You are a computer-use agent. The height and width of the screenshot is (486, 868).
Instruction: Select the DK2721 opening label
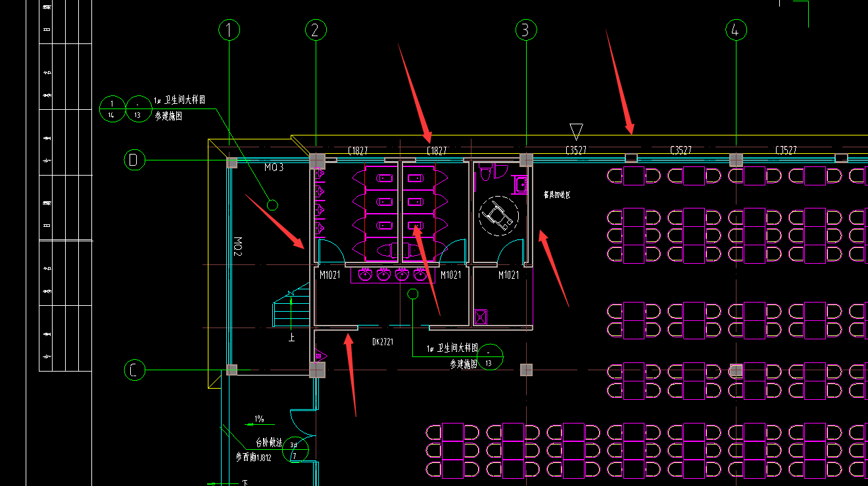tap(382, 342)
